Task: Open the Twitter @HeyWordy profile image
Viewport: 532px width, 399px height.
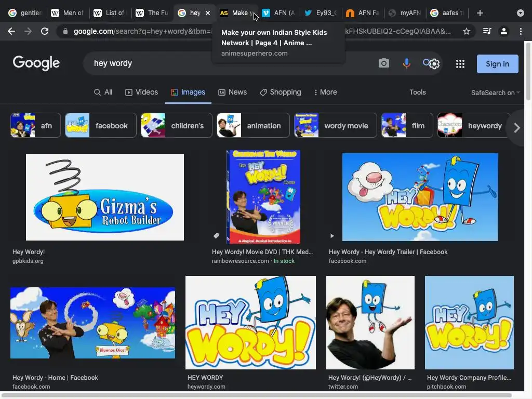Action: point(370,322)
